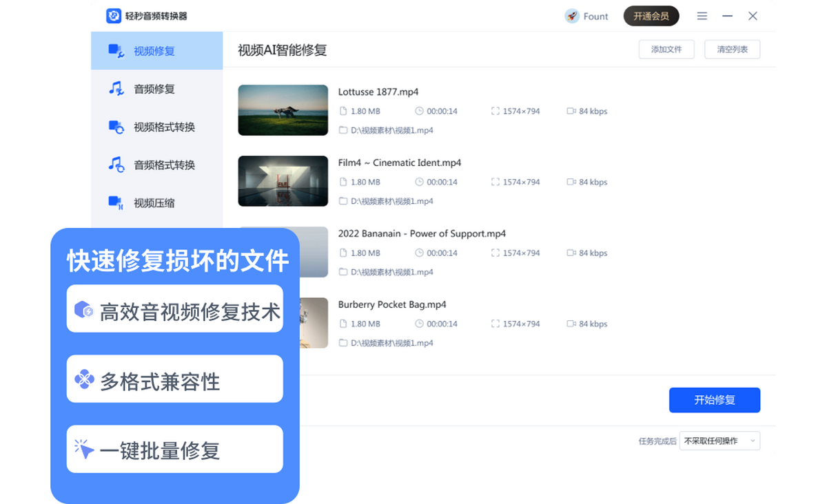The width and height of the screenshot is (827, 504).
Task: Click the audio format conversion icon
Action: 116,165
